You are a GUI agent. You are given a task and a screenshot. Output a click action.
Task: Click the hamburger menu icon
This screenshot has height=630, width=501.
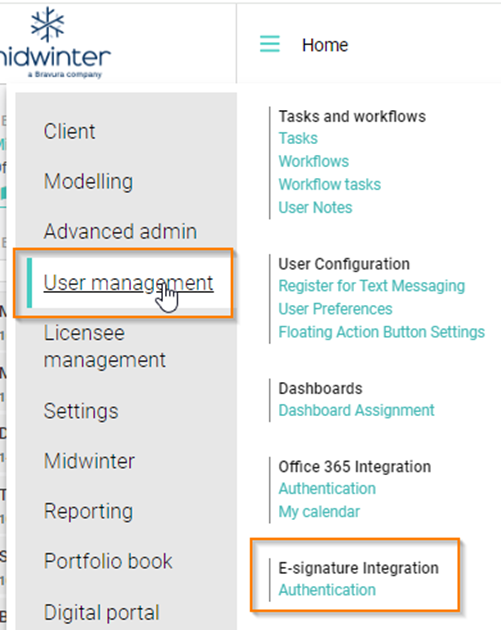(x=270, y=44)
